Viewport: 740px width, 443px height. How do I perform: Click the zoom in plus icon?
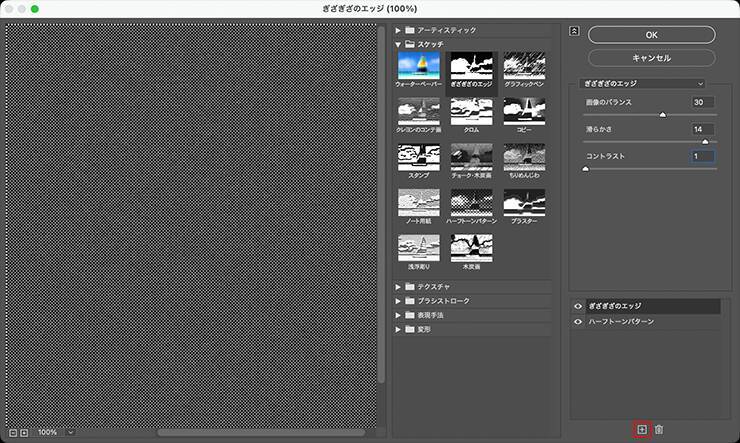click(x=24, y=433)
